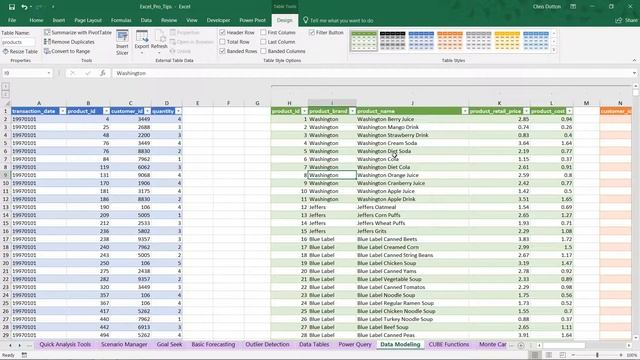Switch to the Formulas ribbon tab
This screenshot has width=640, height=360.
pyautogui.click(x=121, y=20)
